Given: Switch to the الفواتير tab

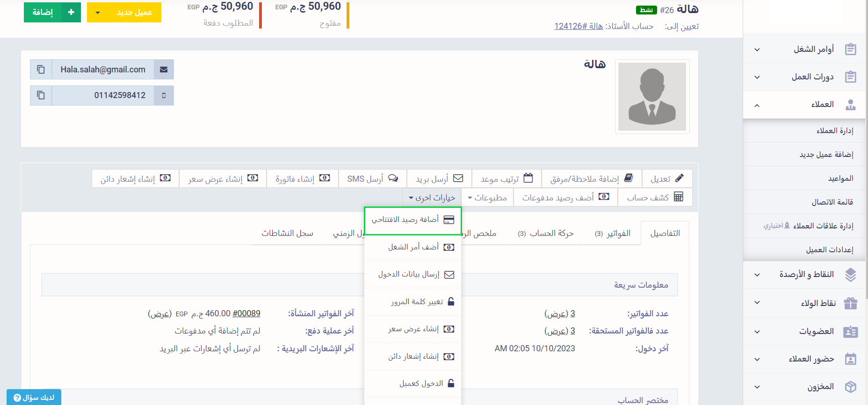Looking at the screenshot, I should point(613,233).
